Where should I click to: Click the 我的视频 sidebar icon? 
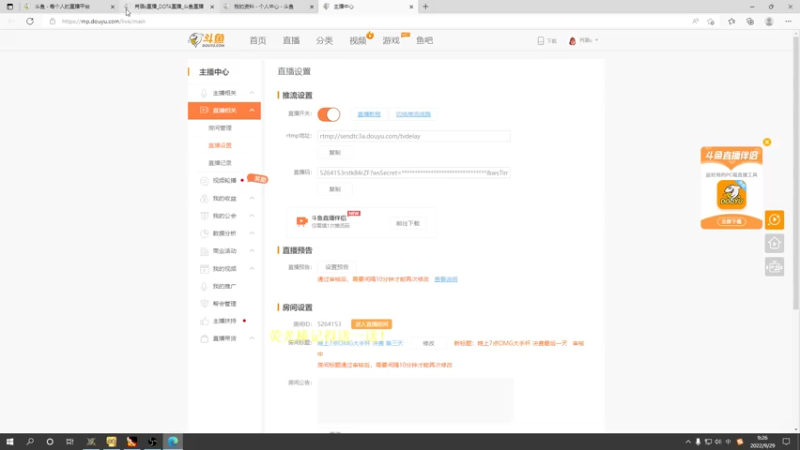pyautogui.click(x=204, y=268)
